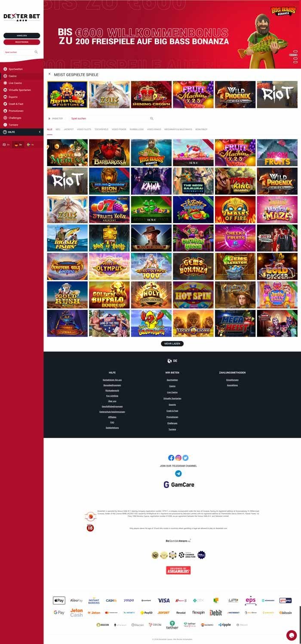Open the live chat bubble
Viewport: 301px width, 644px height.
click(292, 635)
